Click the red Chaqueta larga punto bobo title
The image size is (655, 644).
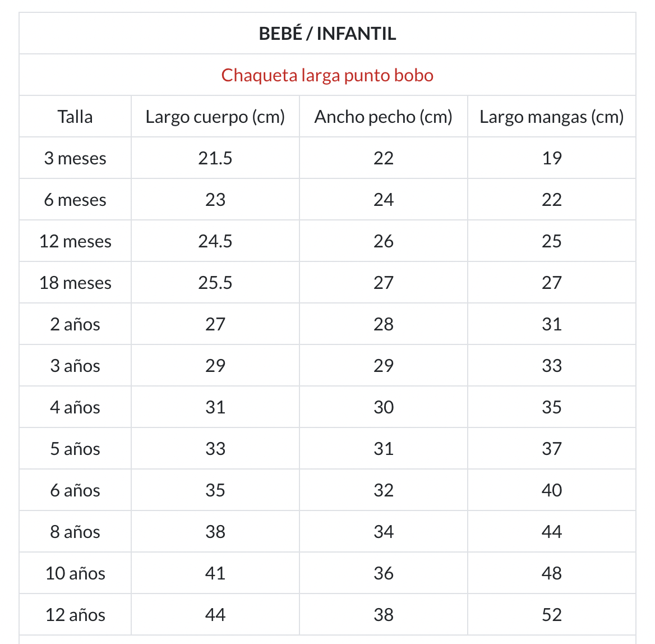click(327, 75)
